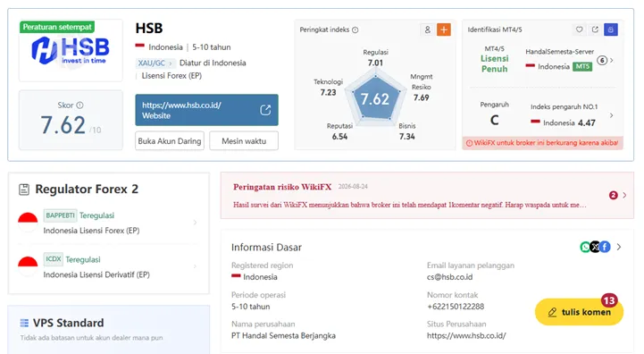
Task: Click the ICDX label tag
Action: click(x=54, y=259)
